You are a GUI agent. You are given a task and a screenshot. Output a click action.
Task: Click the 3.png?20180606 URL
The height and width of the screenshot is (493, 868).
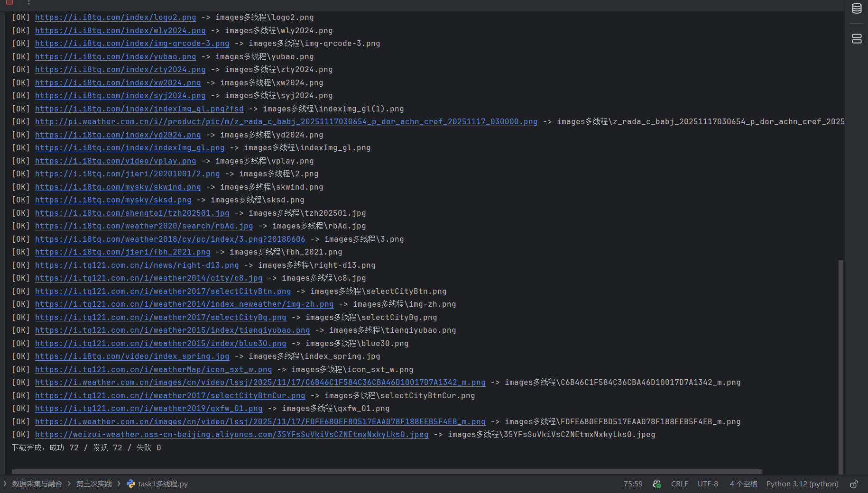170,239
